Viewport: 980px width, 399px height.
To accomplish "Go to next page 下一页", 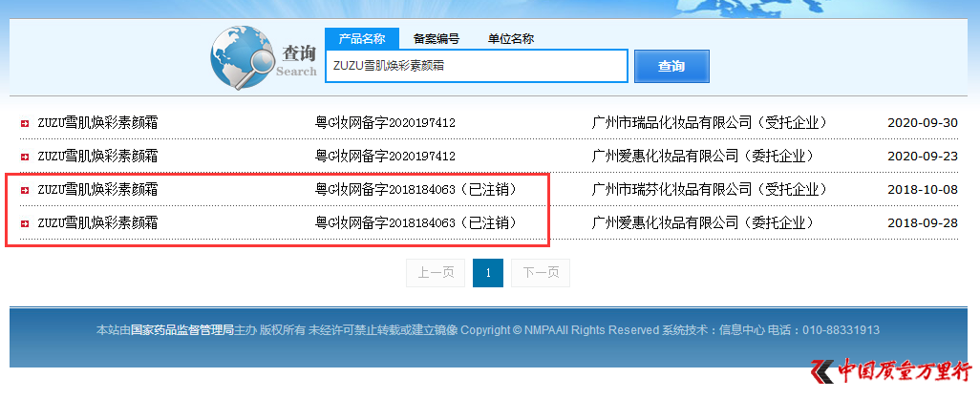I will click(541, 273).
